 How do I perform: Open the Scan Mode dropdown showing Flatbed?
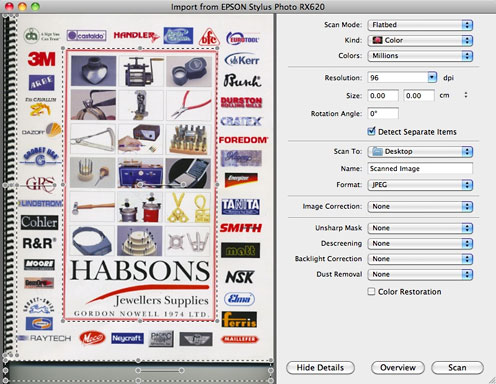(x=420, y=25)
